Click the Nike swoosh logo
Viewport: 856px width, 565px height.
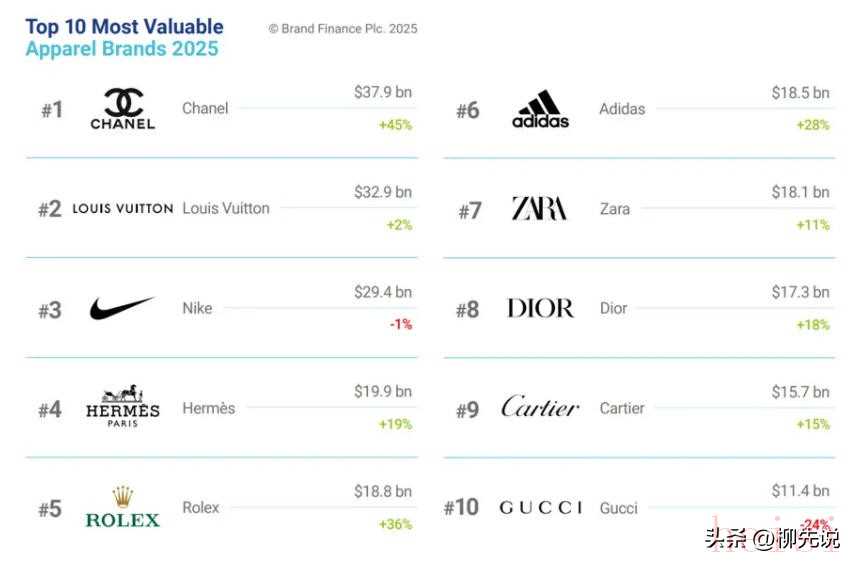coord(122,308)
